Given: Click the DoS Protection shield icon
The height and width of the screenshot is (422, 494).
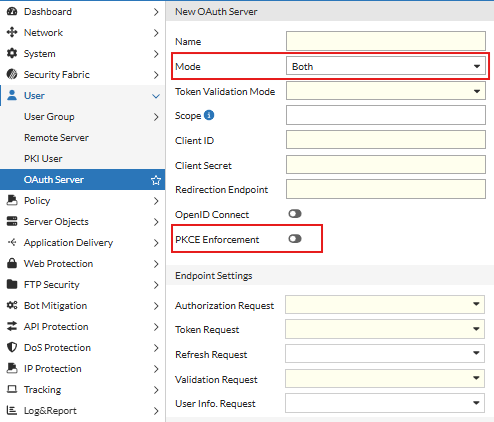Looking at the screenshot, I should coord(12,347).
